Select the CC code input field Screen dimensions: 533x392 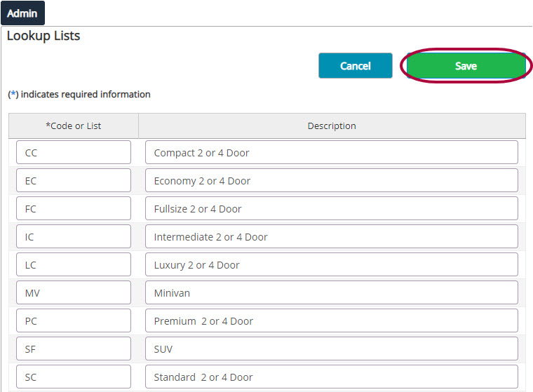click(74, 152)
